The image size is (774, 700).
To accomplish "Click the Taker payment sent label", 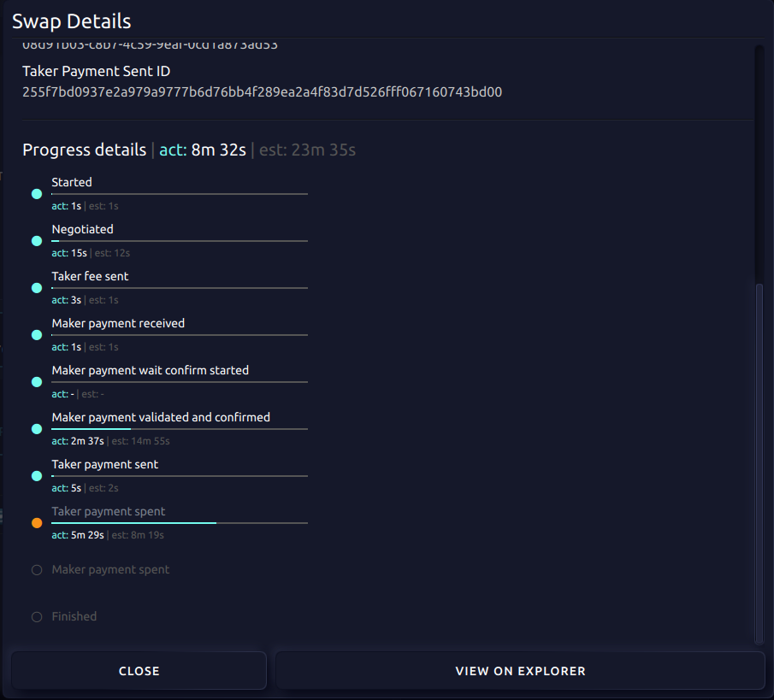I will pyautogui.click(x=104, y=465).
